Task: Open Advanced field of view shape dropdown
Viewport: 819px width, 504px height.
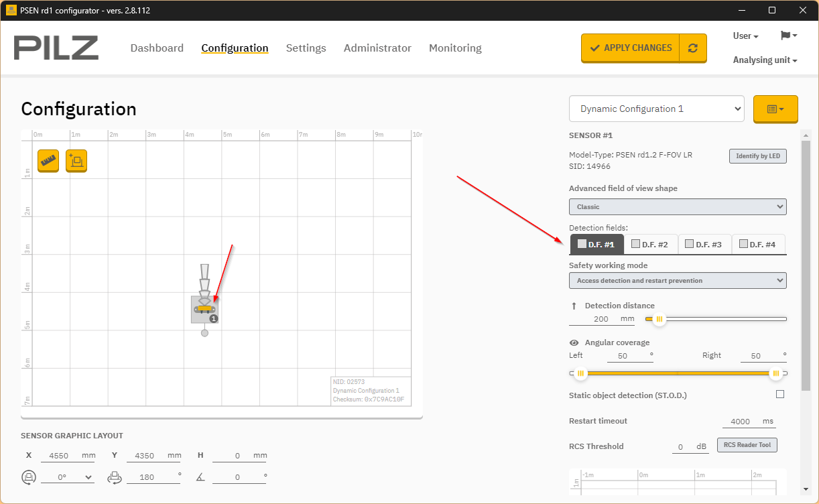Action: coord(678,206)
